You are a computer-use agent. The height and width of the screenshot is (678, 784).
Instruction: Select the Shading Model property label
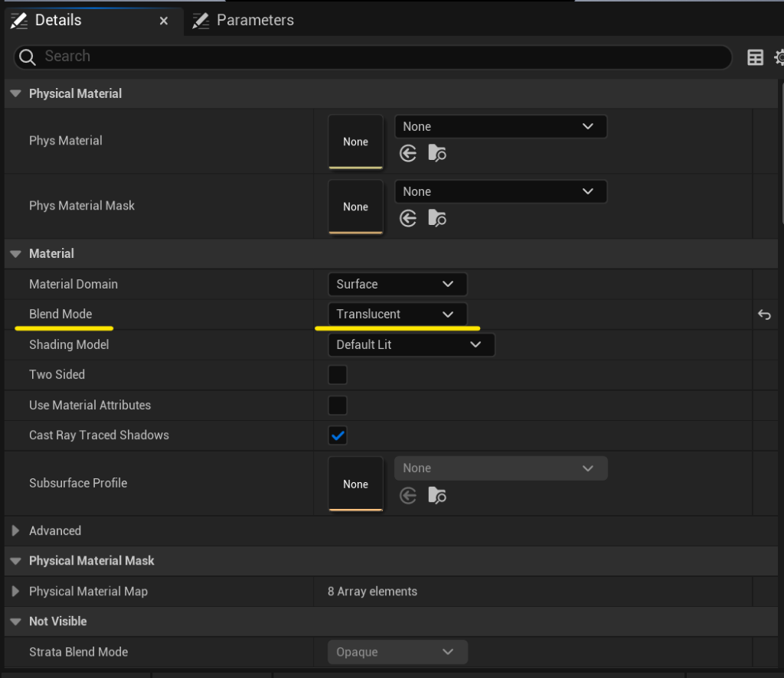[x=69, y=345]
